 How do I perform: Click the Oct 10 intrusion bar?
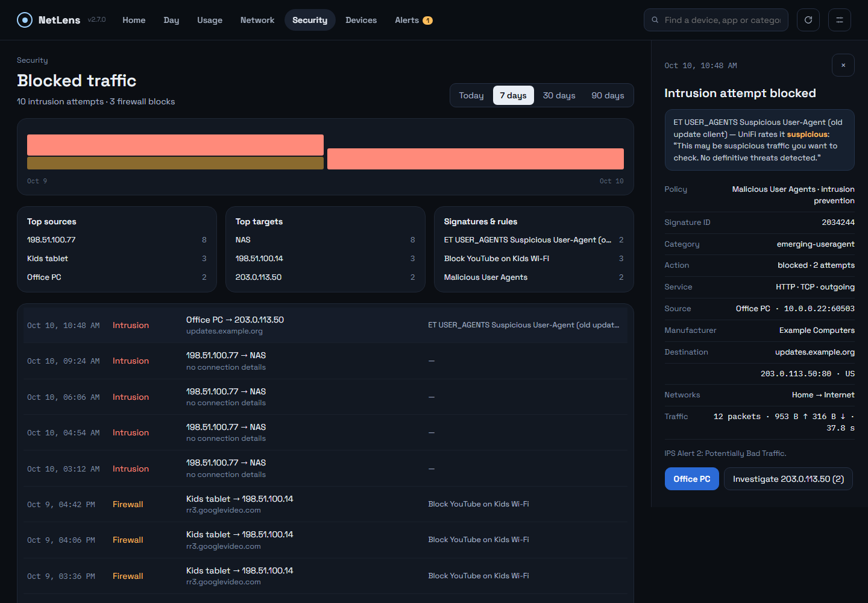click(476, 159)
